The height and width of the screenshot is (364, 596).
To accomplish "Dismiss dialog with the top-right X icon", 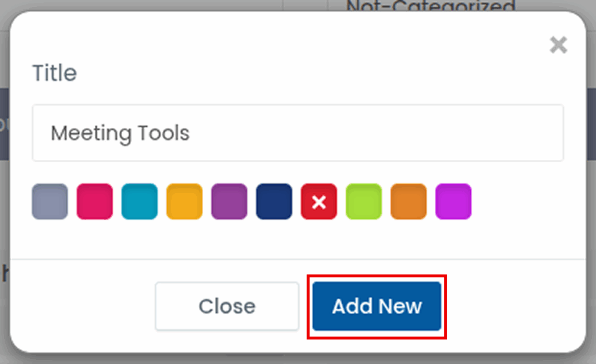I will [558, 45].
